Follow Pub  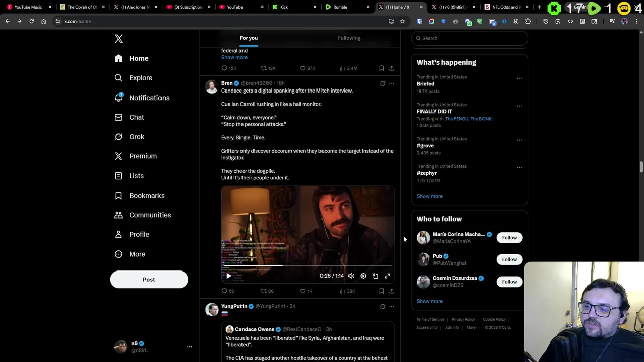coord(509,259)
